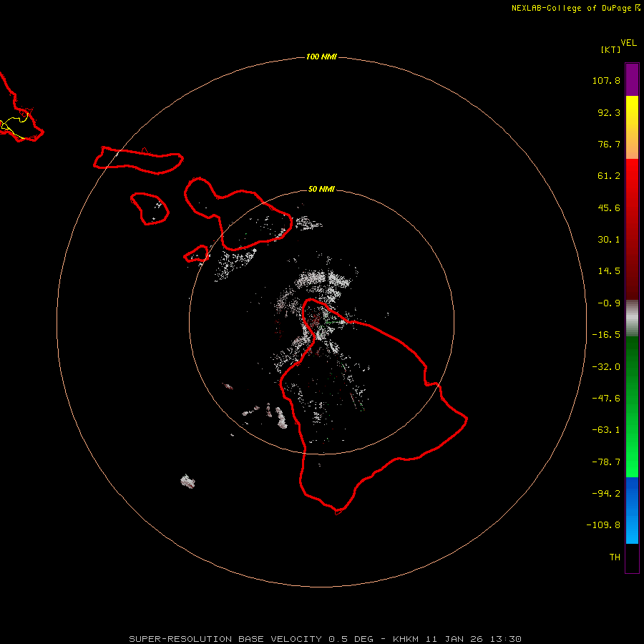644x644 pixels.
Task: Click the 107.8 velocity scale value
Action: click(606, 80)
